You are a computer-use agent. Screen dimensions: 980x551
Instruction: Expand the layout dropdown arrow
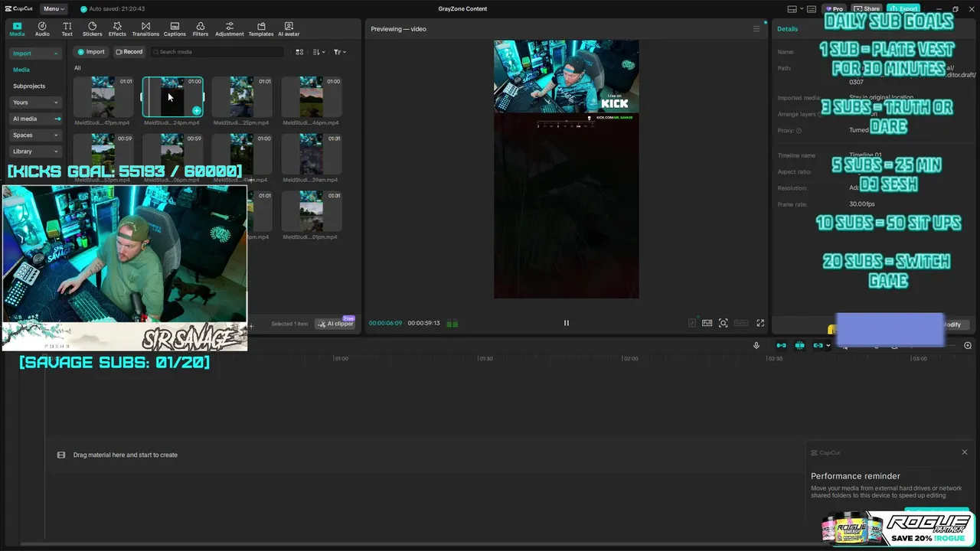802,9
